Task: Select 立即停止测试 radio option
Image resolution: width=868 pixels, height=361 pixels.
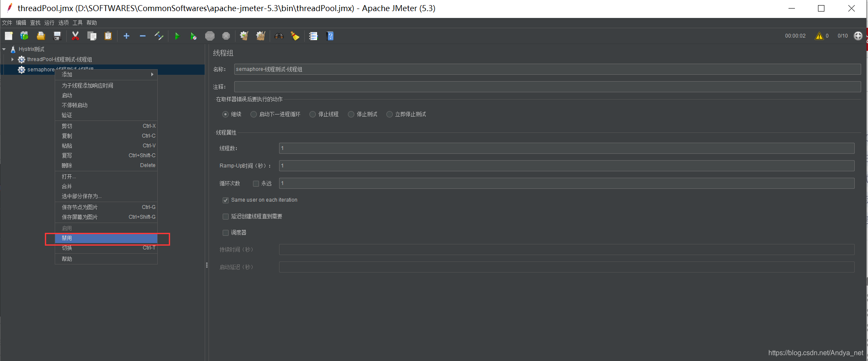Action: pos(389,114)
